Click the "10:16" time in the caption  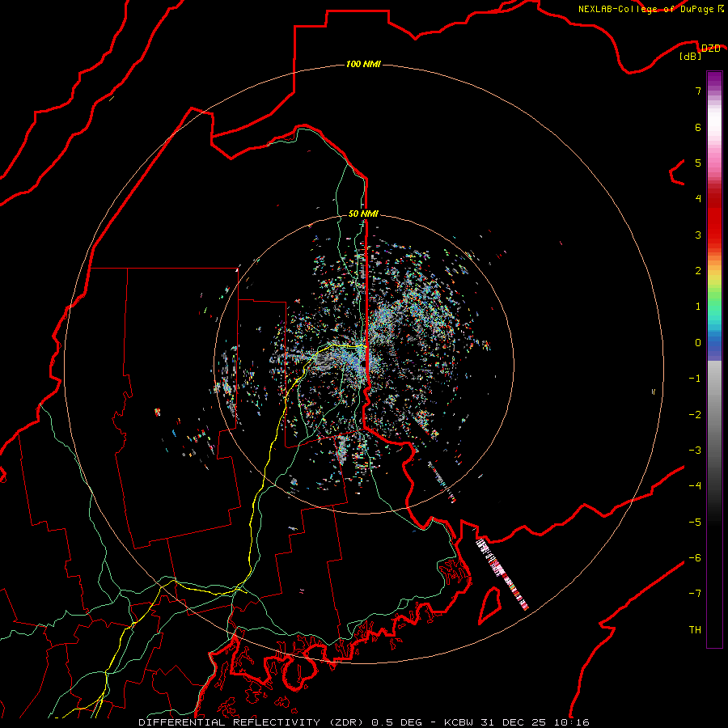pos(572,722)
